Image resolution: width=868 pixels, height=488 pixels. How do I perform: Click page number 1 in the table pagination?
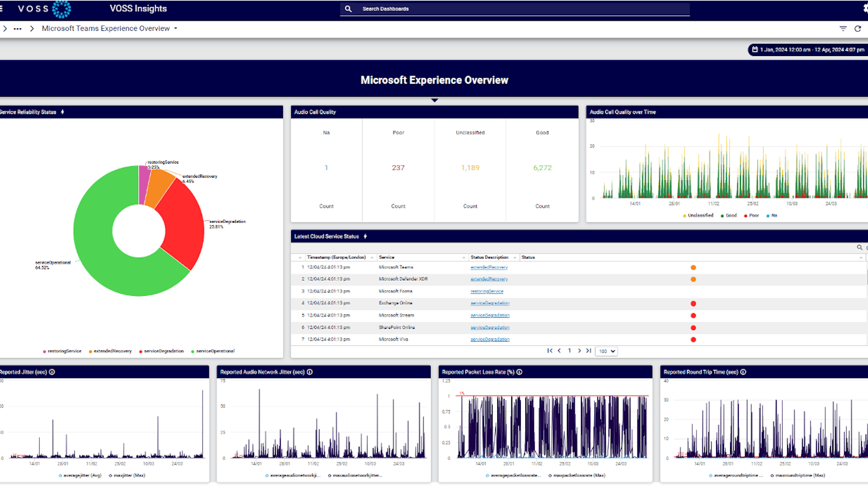(x=569, y=351)
